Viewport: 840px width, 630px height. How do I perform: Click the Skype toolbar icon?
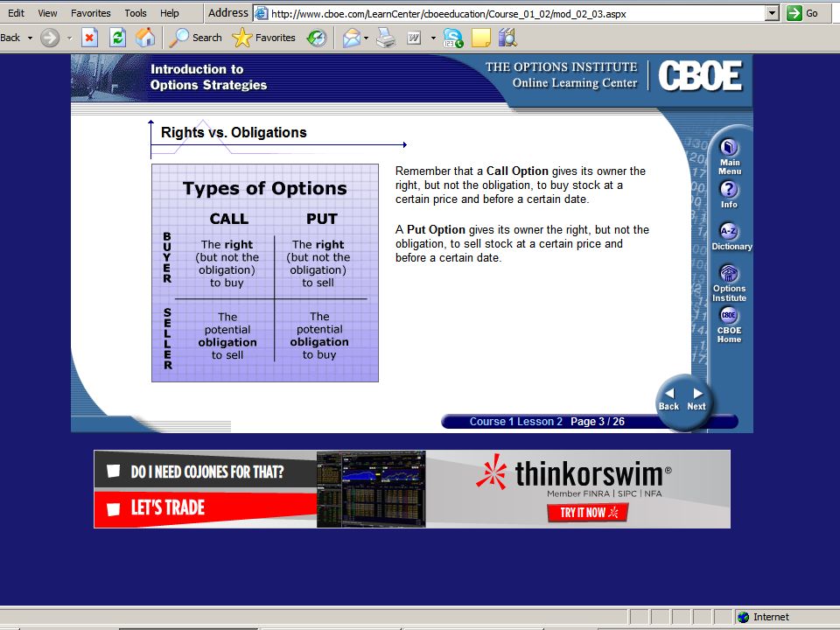(x=453, y=38)
